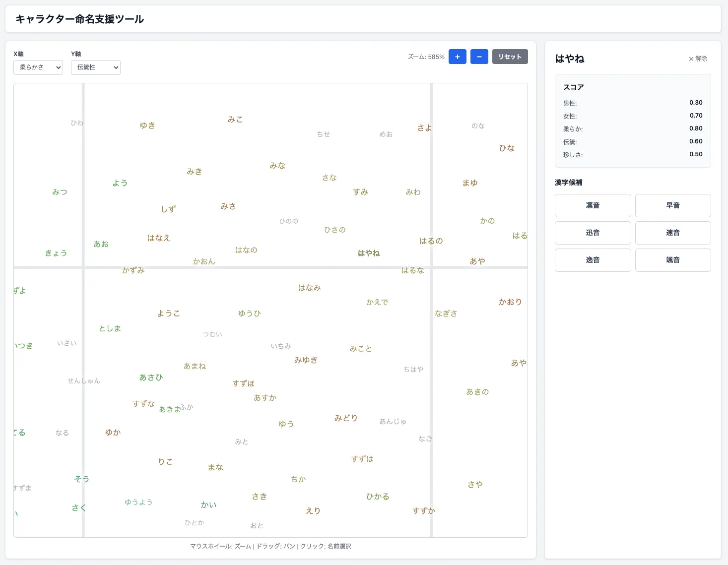Click the zoom out minus button

coord(479,57)
